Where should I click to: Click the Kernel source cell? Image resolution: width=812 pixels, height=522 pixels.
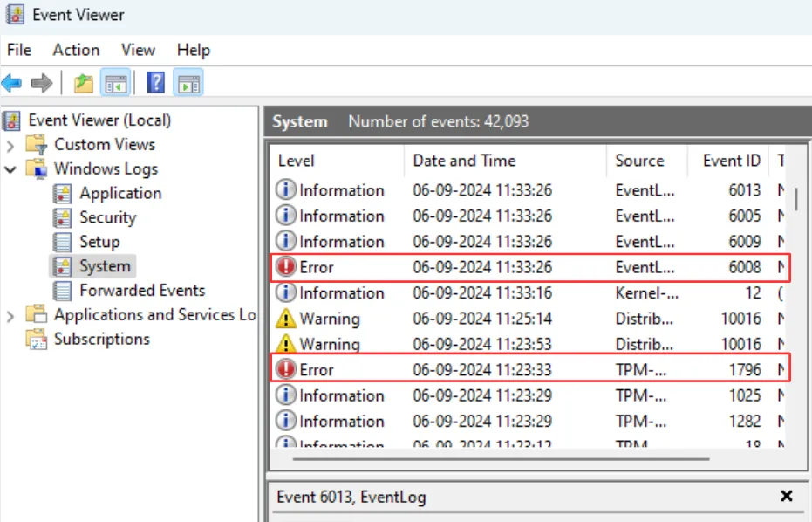pos(647,293)
